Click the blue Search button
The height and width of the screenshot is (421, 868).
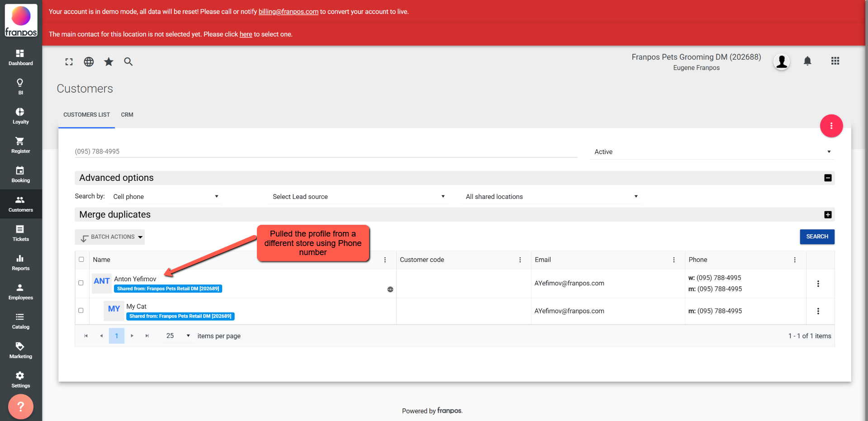pos(817,237)
